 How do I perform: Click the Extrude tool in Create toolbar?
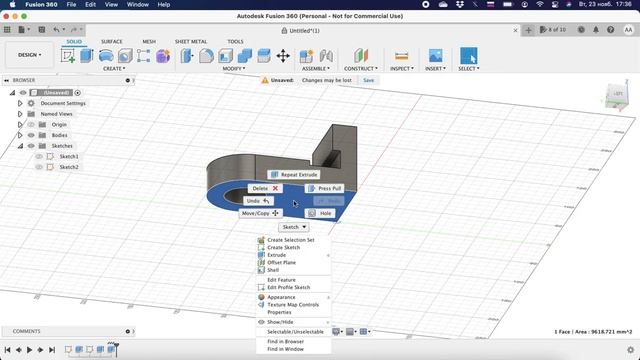click(87, 56)
